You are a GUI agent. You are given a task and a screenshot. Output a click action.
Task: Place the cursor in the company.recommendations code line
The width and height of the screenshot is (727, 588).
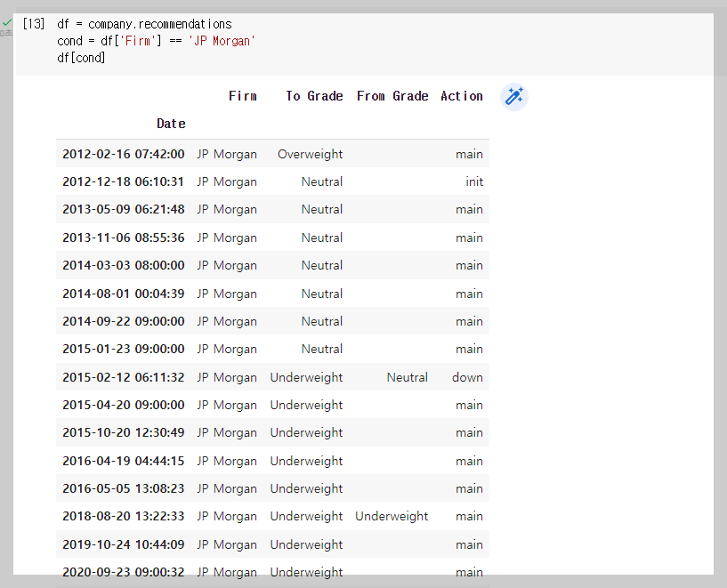(x=144, y=24)
